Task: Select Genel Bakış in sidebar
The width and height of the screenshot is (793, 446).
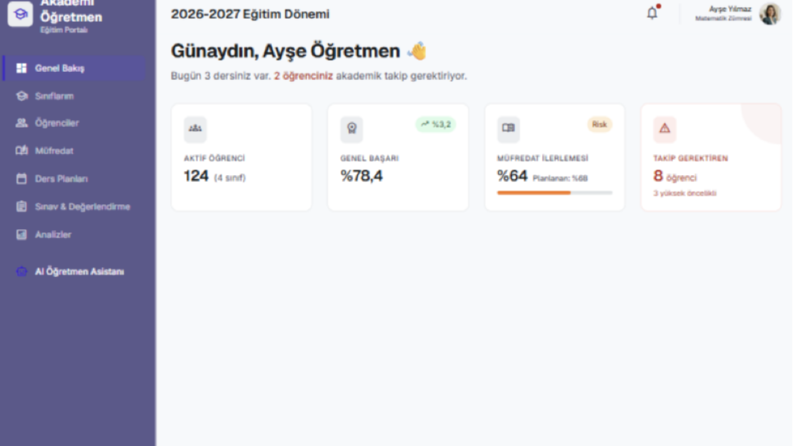Action: [74, 68]
